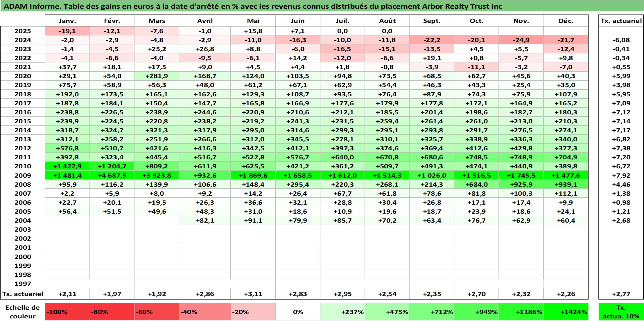644x321 pixels.
Task: Click the -20% color scale swatch
Action: tap(253, 312)
